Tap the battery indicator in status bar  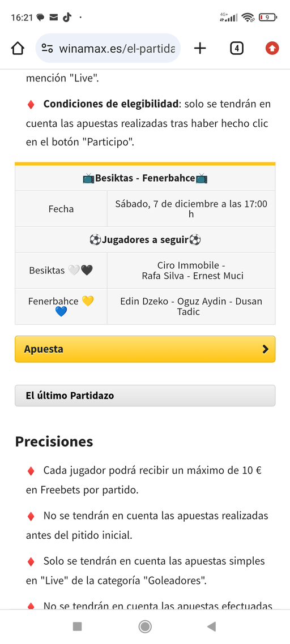tap(268, 17)
